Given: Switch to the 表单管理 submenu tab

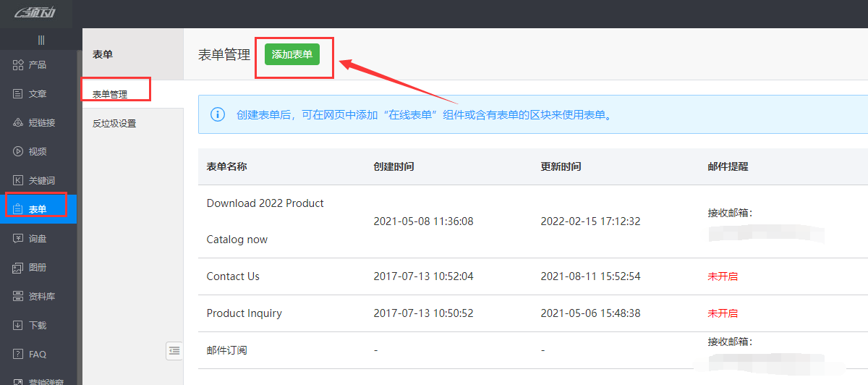Looking at the screenshot, I should pyautogui.click(x=110, y=94).
